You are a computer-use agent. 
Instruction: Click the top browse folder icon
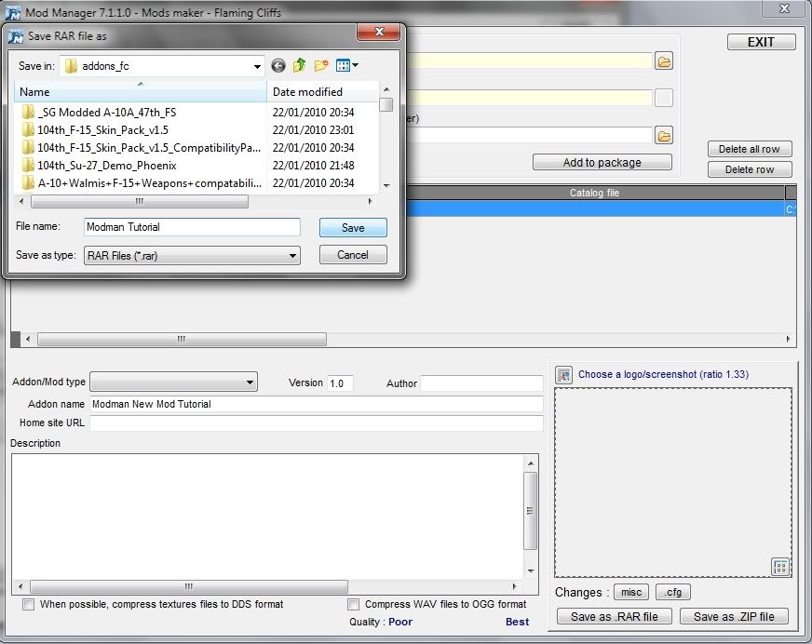click(x=663, y=61)
